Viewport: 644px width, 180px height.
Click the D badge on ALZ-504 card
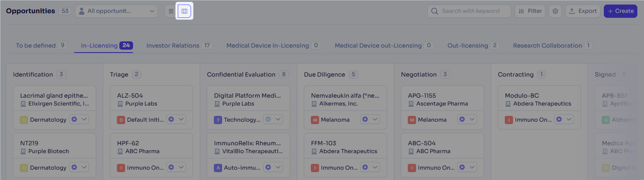[x=121, y=120]
